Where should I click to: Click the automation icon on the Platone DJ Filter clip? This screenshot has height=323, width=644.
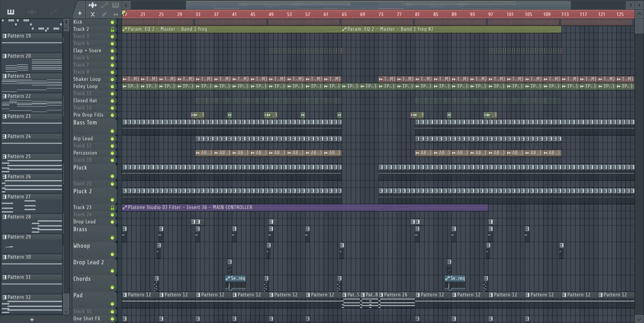tap(125, 207)
